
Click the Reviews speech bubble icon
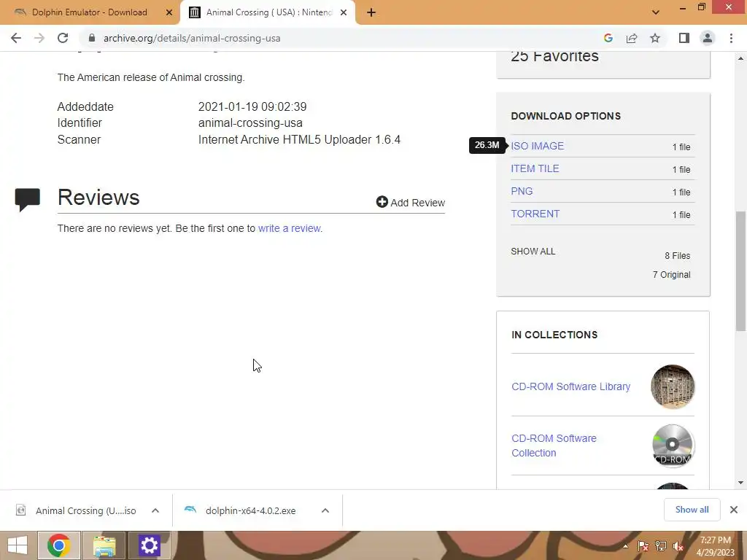pyautogui.click(x=27, y=200)
